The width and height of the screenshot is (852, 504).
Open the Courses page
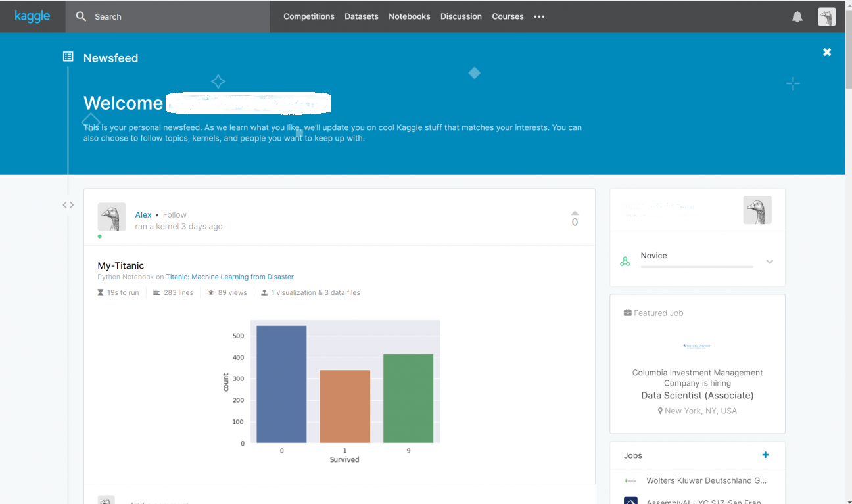508,16
